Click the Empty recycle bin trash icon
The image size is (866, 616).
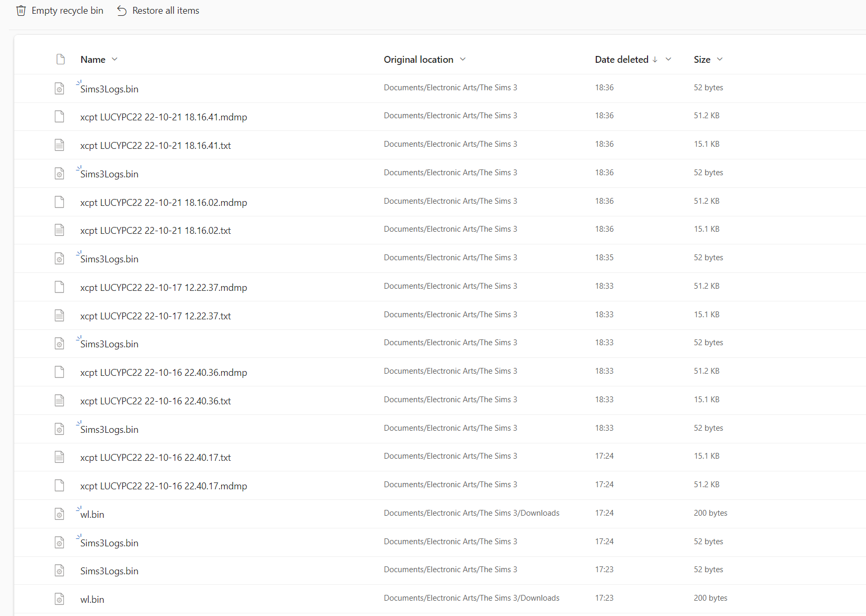click(x=21, y=11)
